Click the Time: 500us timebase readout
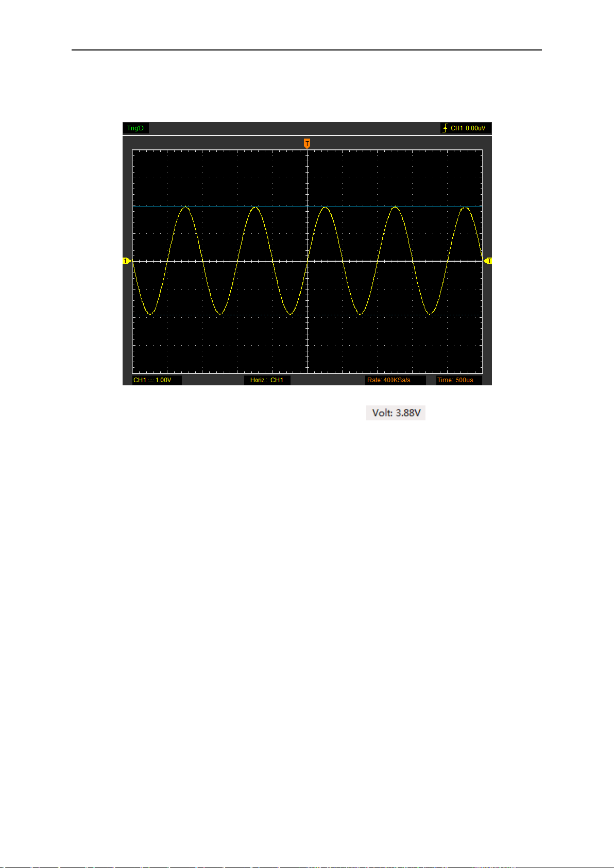The image size is (614, 868). click(459, 380)
